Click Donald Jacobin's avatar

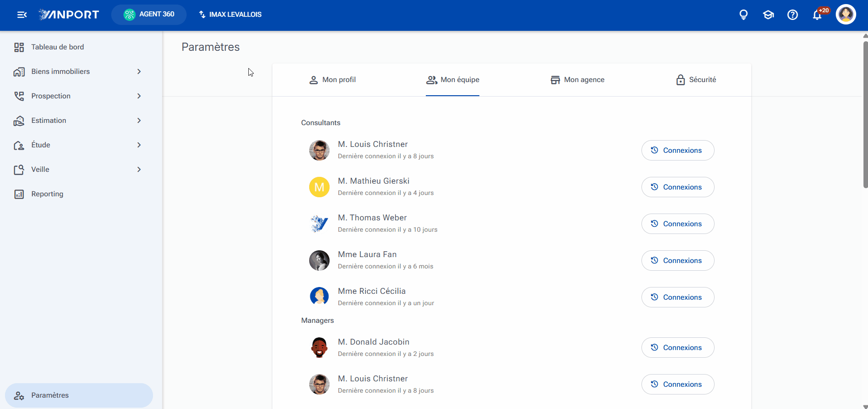tap(320, 348)
